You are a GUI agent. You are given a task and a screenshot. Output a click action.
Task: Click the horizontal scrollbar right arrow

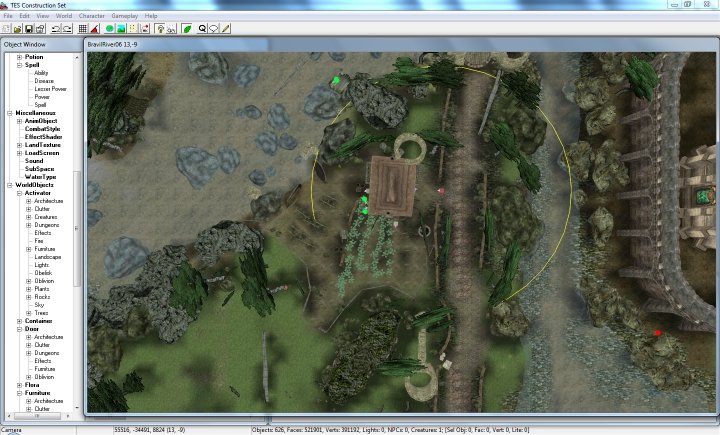click(x=68, y=416)
